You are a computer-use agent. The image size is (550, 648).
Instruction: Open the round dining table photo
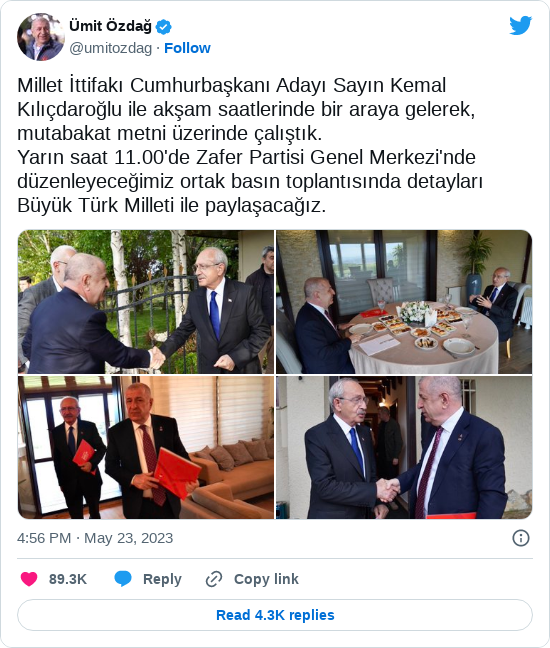point(404,302)
